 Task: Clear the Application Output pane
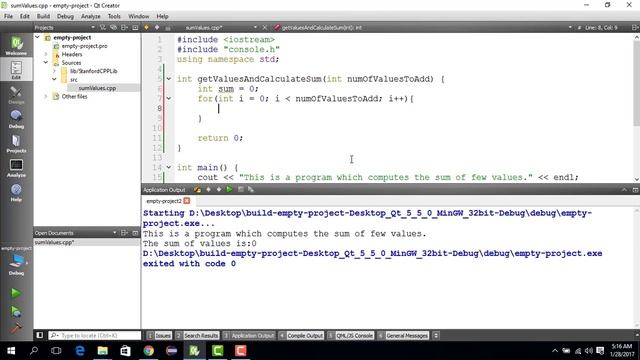click(x=198, y=189)
